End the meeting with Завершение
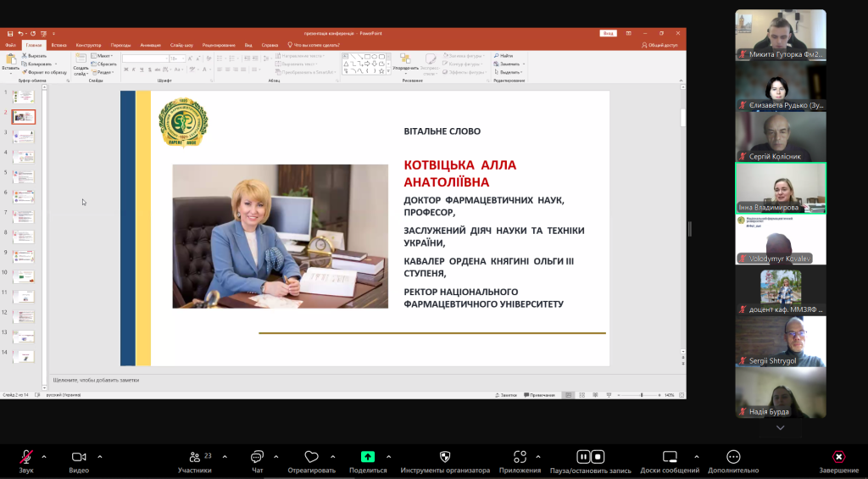This screenshot has height=479, width=868. pyautogui.click(x=838, y=461)
